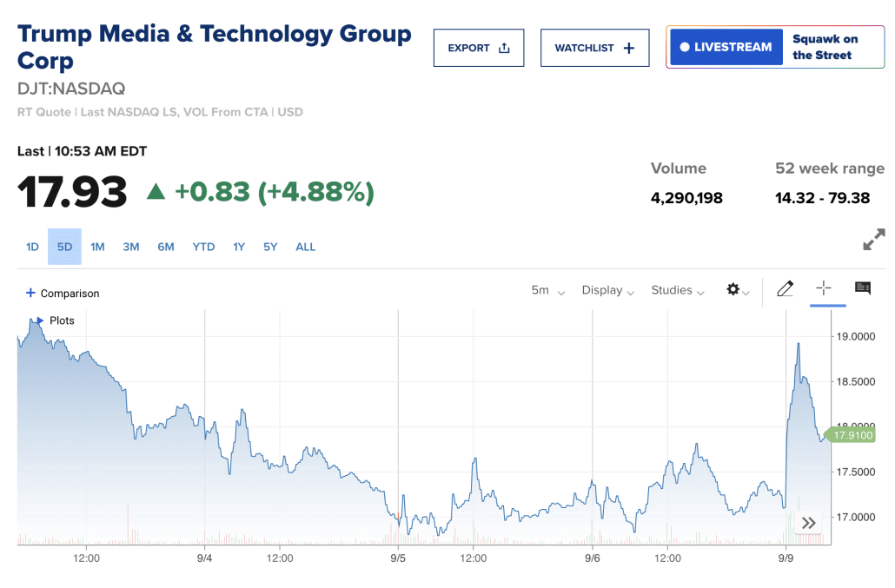Click the expand chart fullscreen arrows icon
This screenshot has height=588, width=895.
pyautogui.click(x=873, y=240)
